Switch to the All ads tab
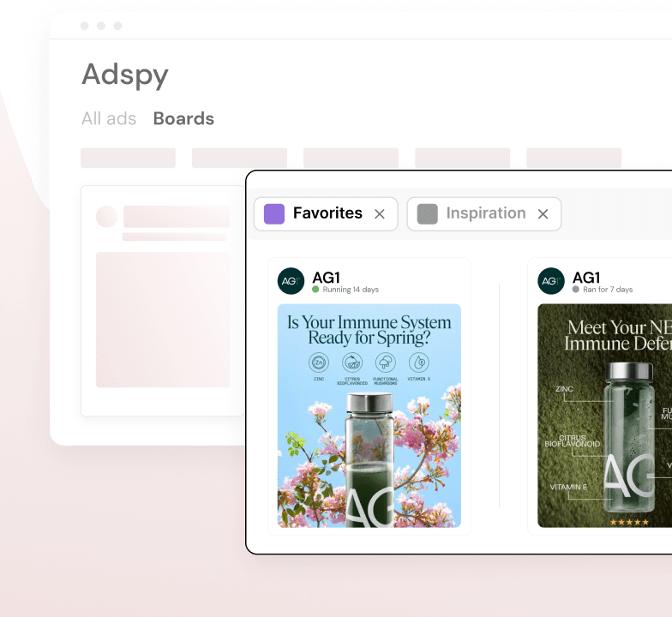The width and height of the screenshot is (672, 617). [109, 118]
